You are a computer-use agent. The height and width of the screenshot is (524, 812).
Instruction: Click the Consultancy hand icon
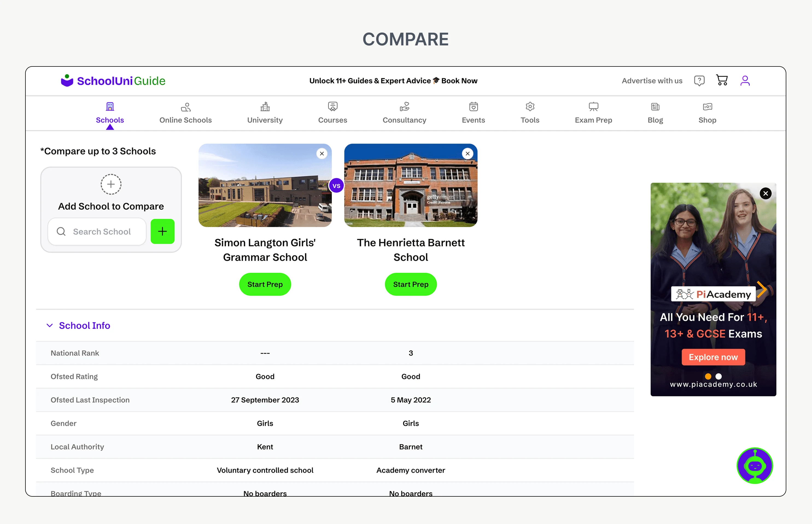pyautogui.click(x=404, y=106)
